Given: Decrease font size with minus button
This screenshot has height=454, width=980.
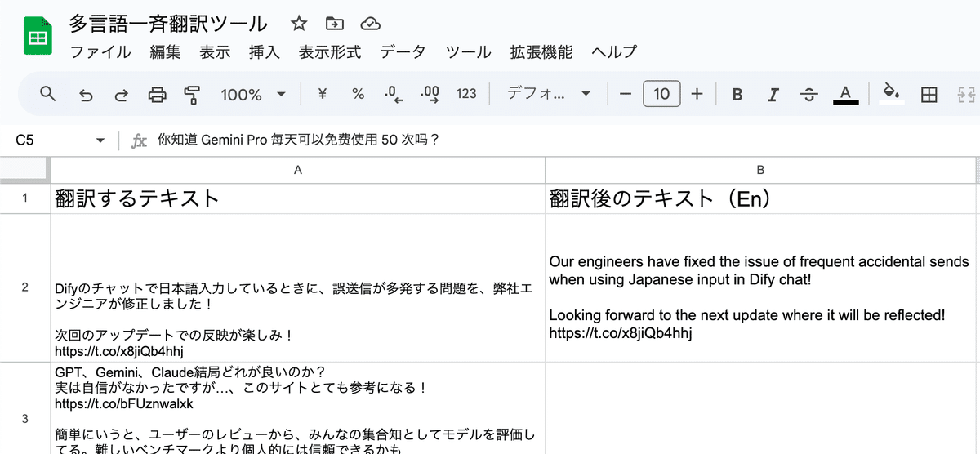Looking at the screenshot, I should 626,94.
